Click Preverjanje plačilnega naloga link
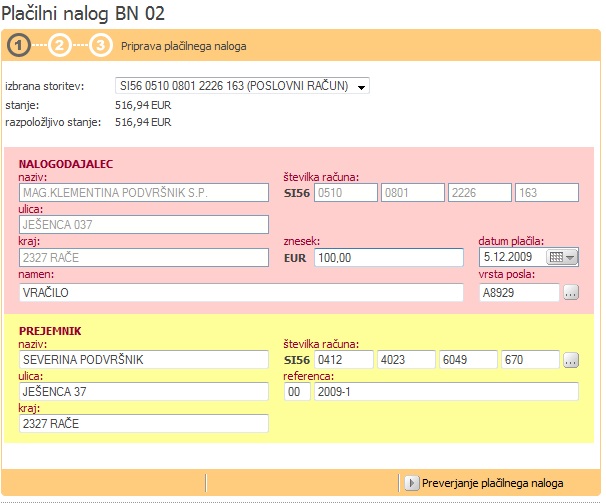 click(x=492, y=483)
